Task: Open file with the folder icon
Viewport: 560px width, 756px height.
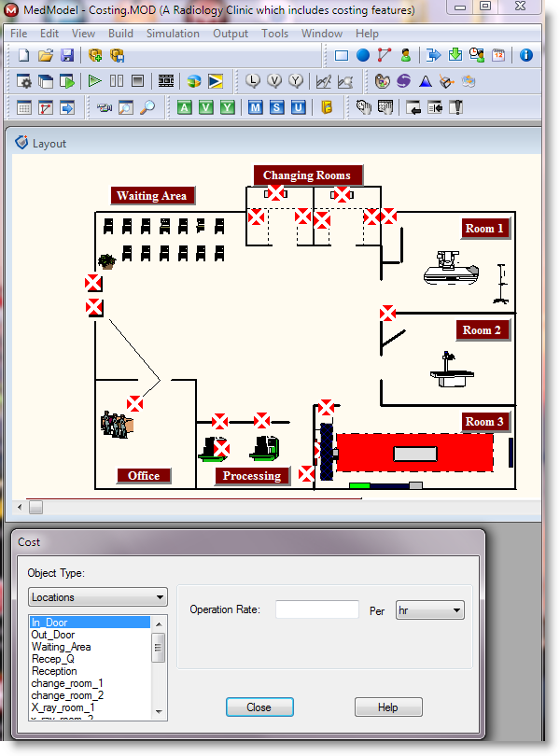Action: tap(45, 55)
